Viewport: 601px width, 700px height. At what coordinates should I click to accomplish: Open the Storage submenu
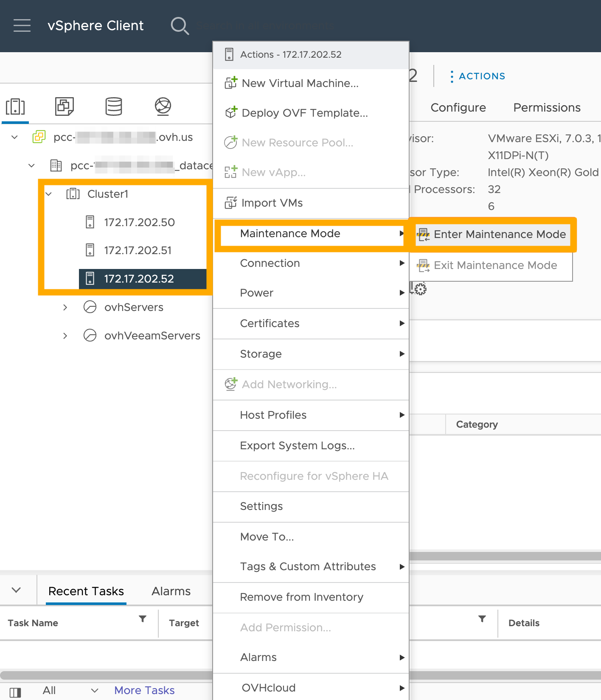[311, 354]
